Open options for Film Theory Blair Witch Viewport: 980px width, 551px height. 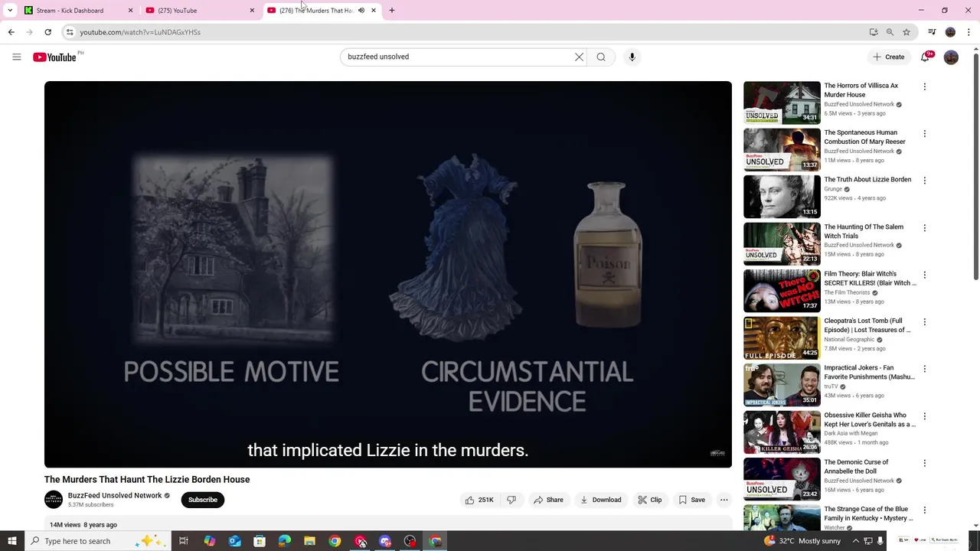924,275
